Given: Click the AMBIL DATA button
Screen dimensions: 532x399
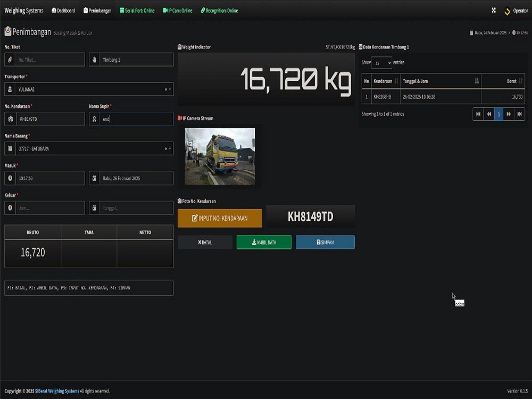Looking at the screenshot, I should click(264, 242).
